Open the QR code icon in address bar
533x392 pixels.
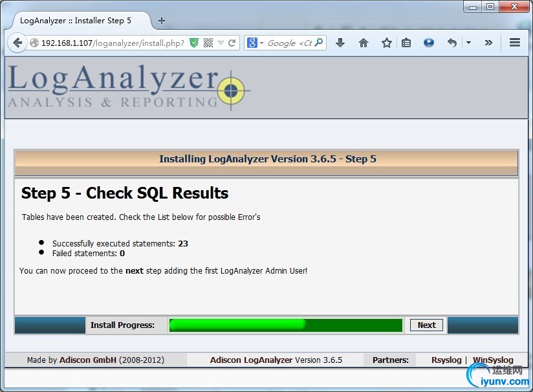(208, 43)
